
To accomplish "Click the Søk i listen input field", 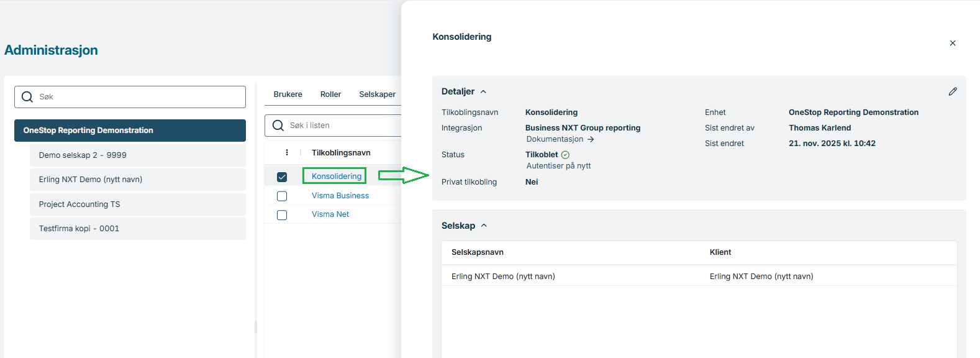I will coord(342,126).
